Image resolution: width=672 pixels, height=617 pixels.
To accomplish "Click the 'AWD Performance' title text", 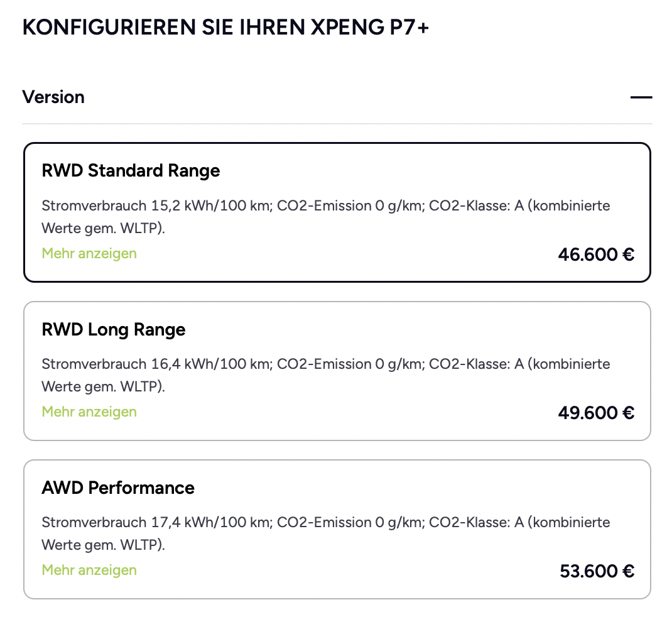I will coord(118,488).
